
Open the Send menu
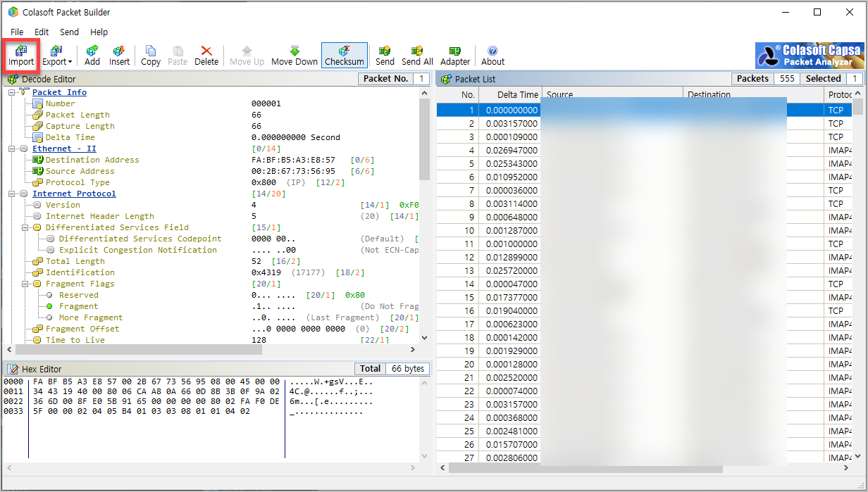point(69,32)
